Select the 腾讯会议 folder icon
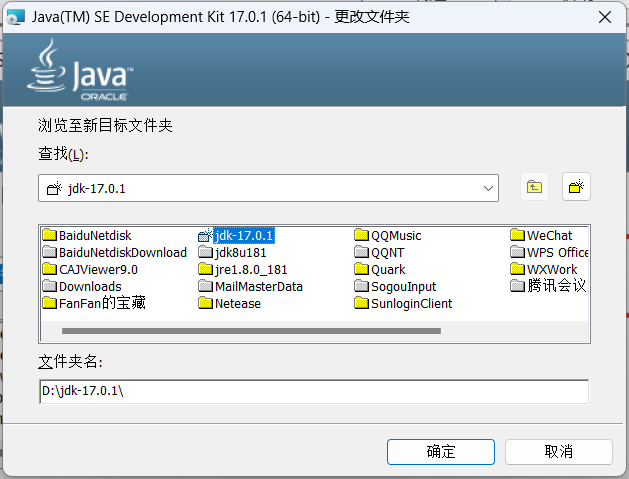629x479 pixels. (517, 286)
